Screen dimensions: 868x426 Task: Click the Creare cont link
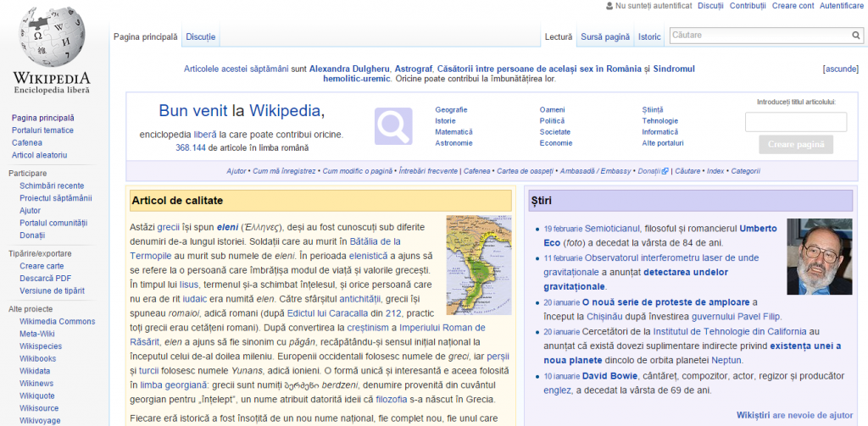793,6
